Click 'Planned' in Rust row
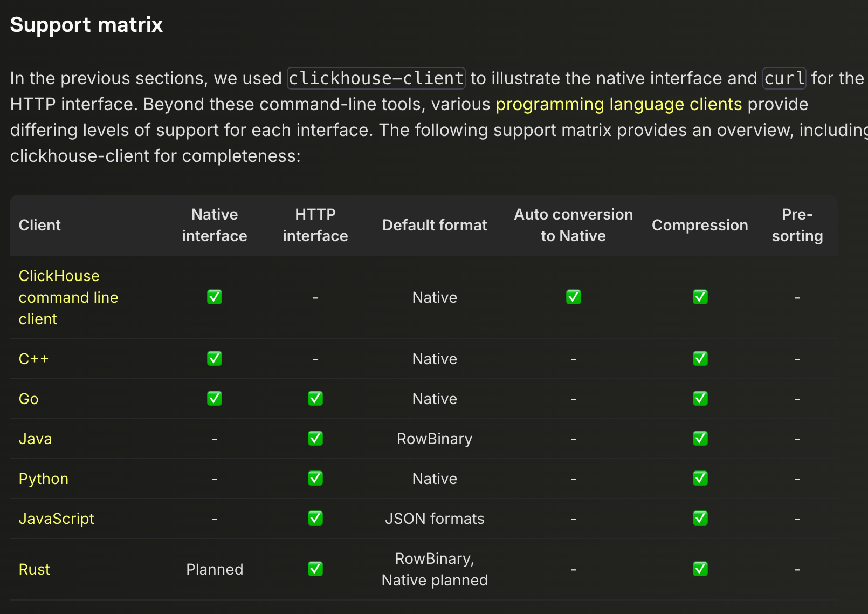 click(215, 569)
